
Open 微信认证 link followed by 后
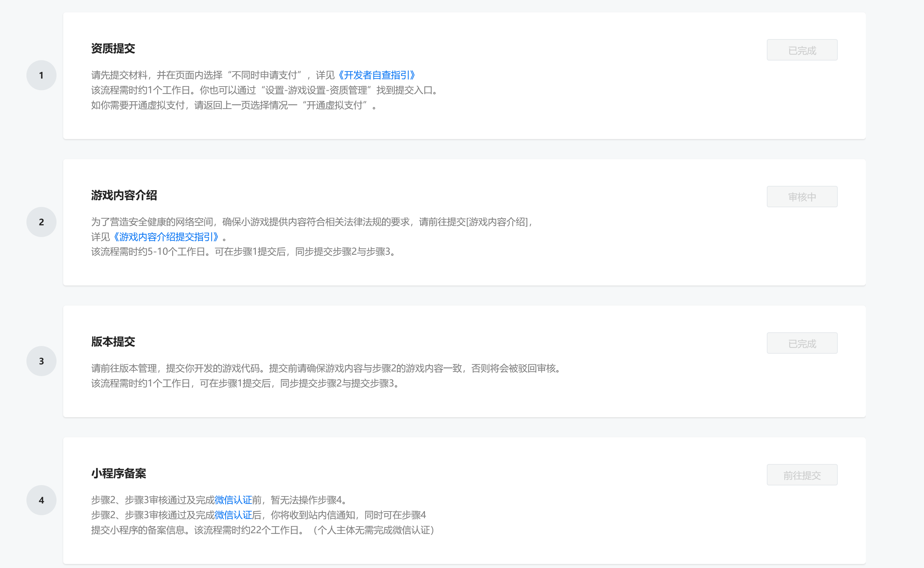coord(233,515)
